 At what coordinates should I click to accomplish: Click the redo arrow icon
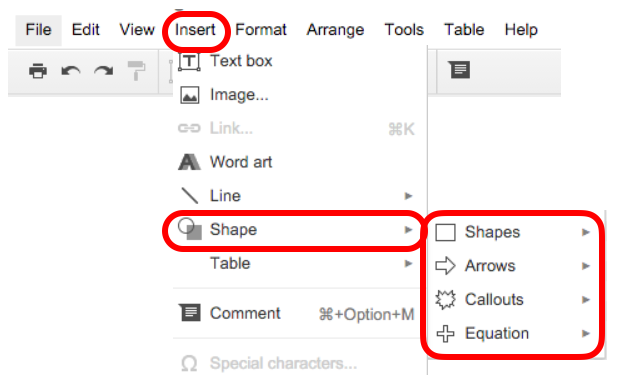click(x=104, y=71)
